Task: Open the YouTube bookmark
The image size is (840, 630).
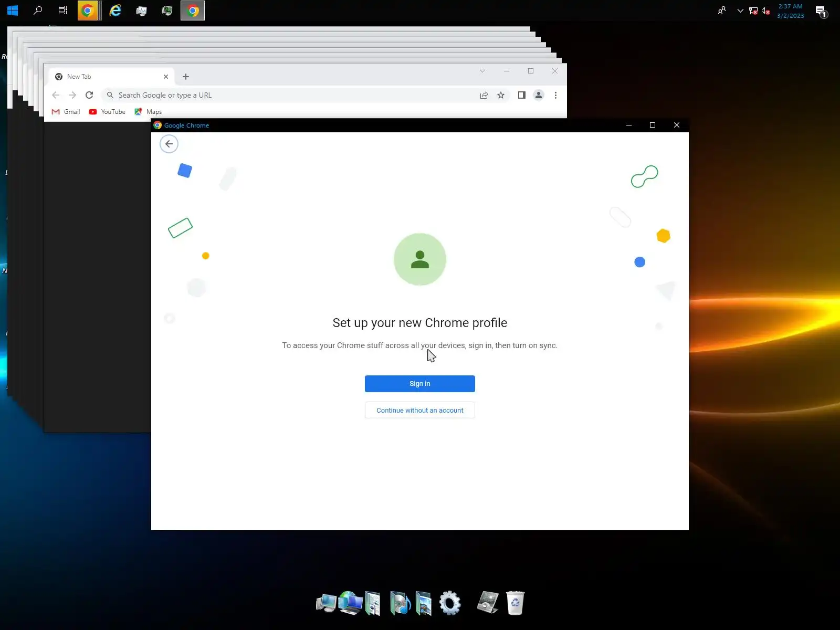Action: [x=107, y=112]
